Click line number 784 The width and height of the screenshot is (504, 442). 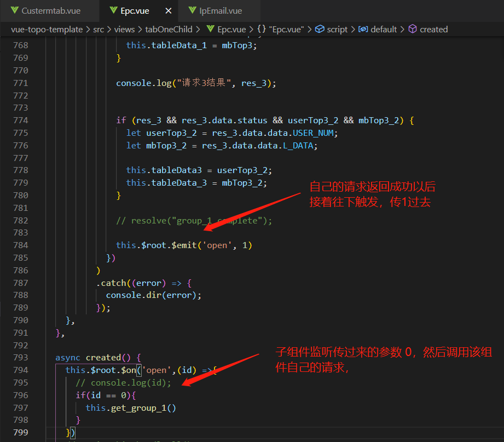pyautogui.click(x=21, y=245)
